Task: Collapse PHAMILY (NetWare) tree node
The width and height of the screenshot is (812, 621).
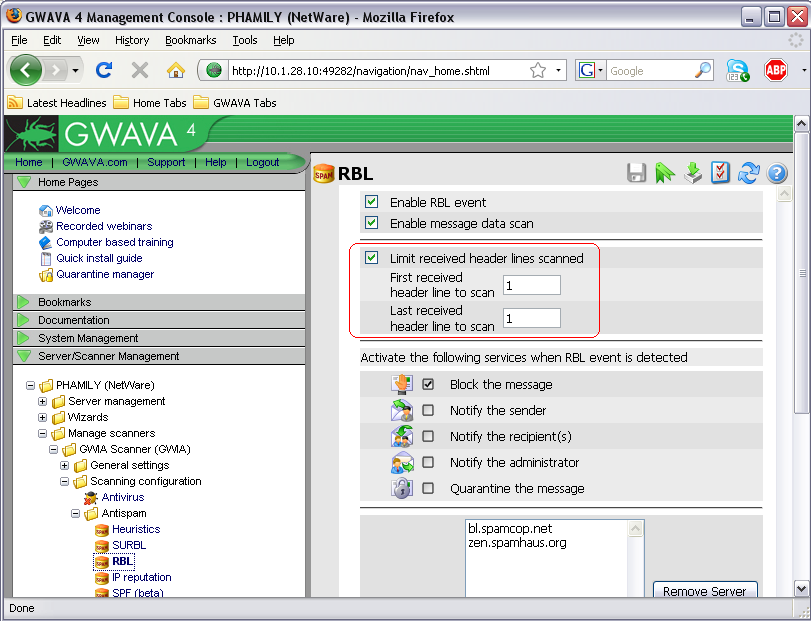Action: (31, 385)
